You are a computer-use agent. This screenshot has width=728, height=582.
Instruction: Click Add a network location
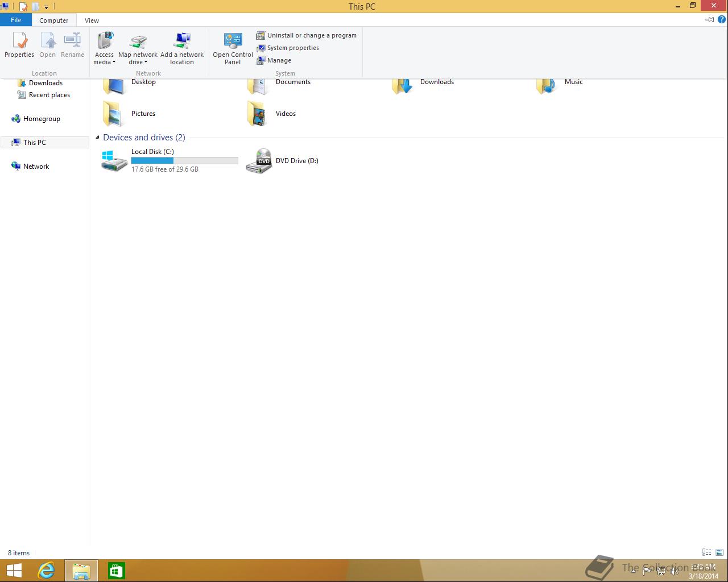coord(182,48)
